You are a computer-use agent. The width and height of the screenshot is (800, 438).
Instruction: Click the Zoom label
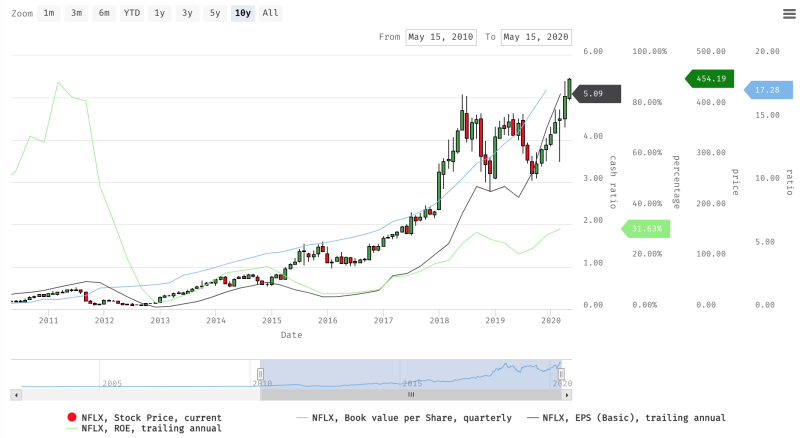click(x=22, y=14)
